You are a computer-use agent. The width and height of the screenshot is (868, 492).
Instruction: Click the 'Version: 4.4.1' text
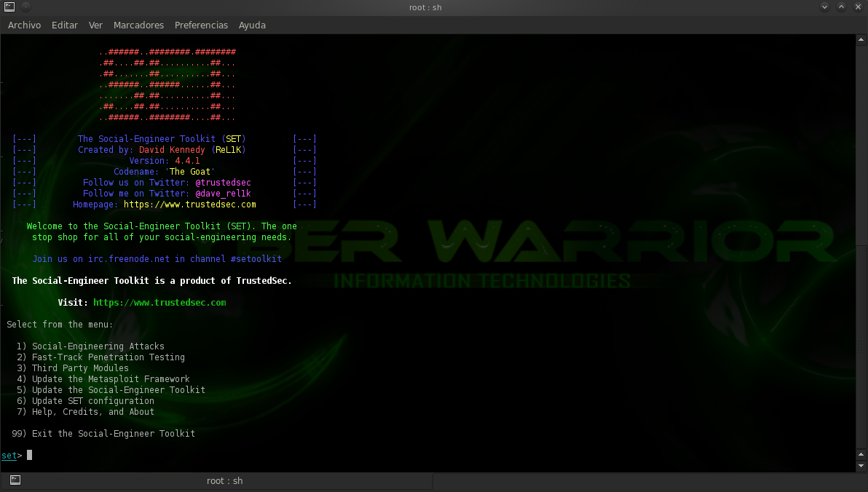165,161
